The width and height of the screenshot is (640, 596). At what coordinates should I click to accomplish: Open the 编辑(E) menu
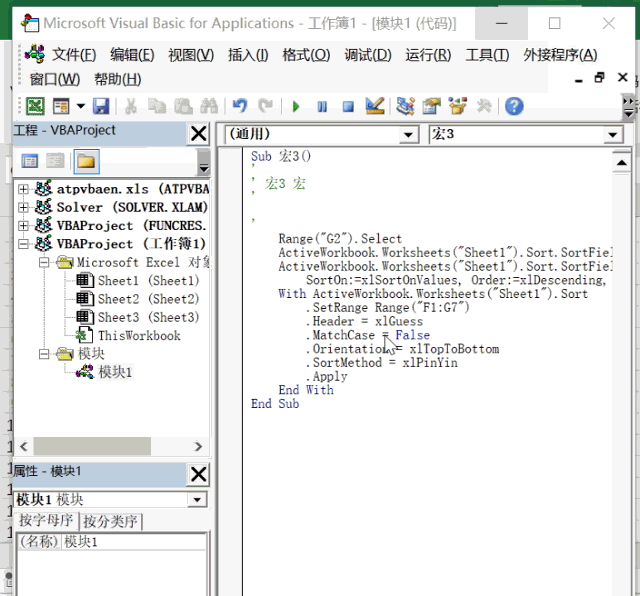132,55
